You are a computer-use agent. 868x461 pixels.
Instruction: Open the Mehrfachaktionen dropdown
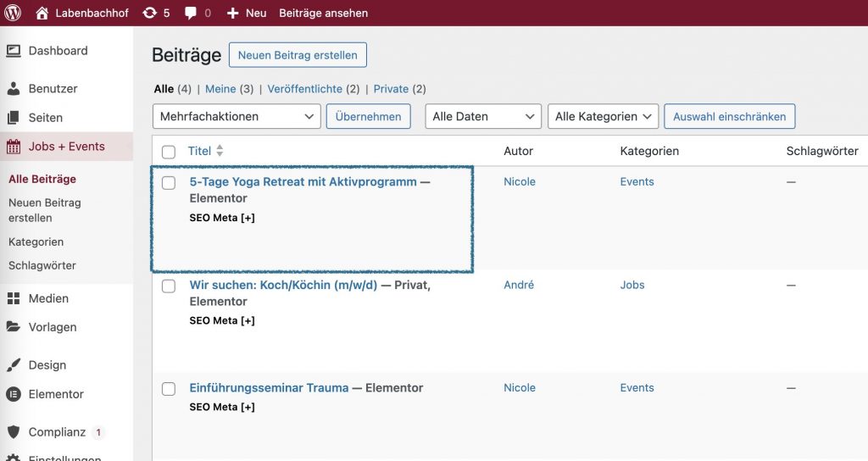pos(236,116)
